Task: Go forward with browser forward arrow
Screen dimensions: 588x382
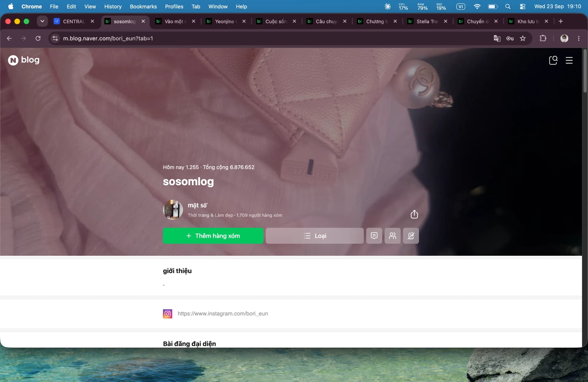Action: click(24, 38)
